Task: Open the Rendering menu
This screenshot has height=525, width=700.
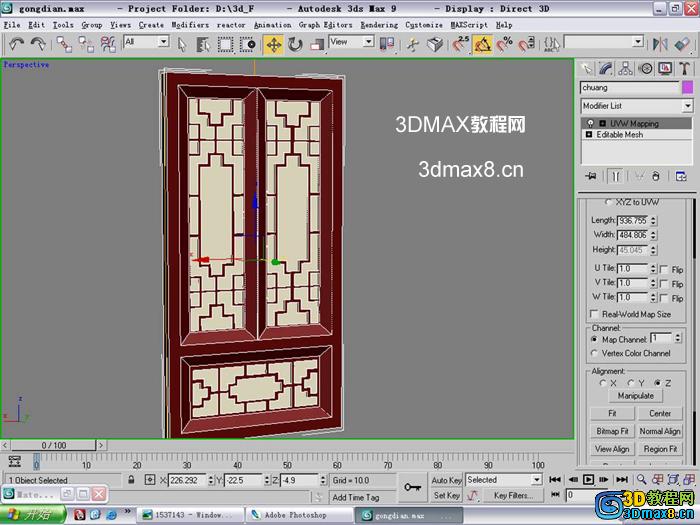Action: tap(379, 25)
